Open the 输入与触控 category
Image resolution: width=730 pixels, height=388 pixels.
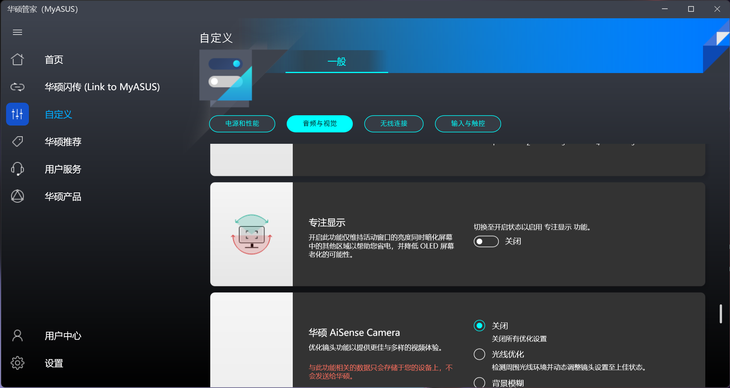point(468,124)
